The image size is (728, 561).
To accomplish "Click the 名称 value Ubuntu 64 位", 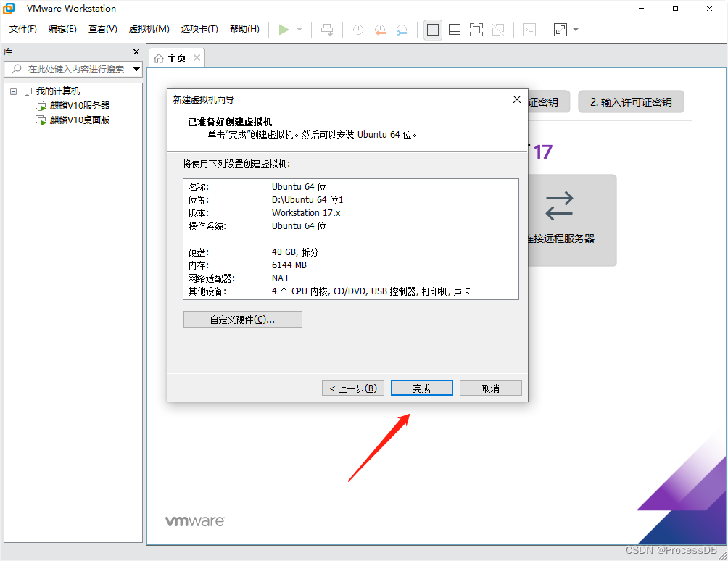I will click(x=299, y=187).
